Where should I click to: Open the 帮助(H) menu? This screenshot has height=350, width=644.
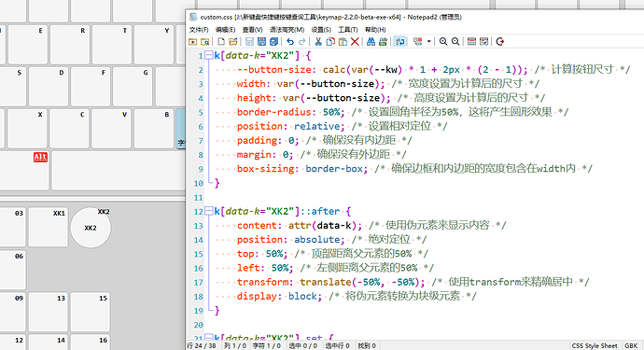(375, 30)
